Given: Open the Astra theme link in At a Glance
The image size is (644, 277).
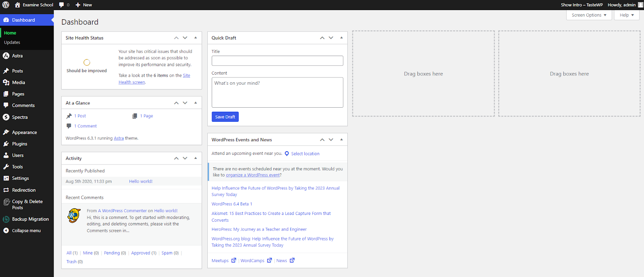Looking at the screenshot, I should pos(119,138).
